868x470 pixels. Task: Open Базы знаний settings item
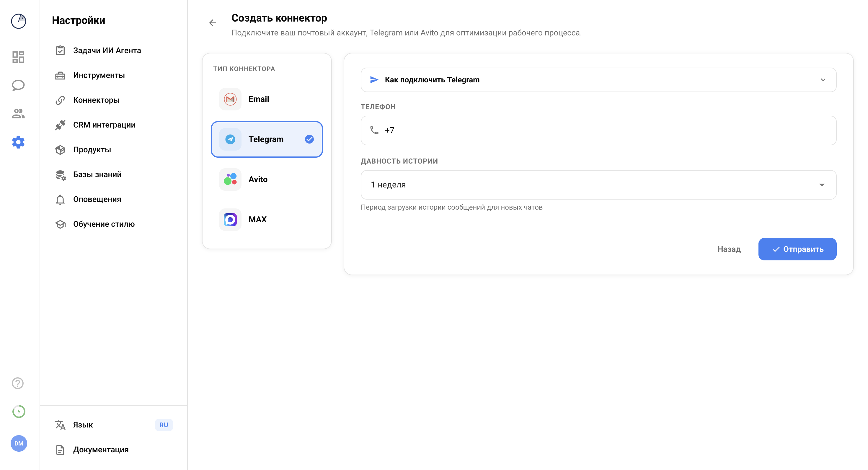[x=97, y=174]
